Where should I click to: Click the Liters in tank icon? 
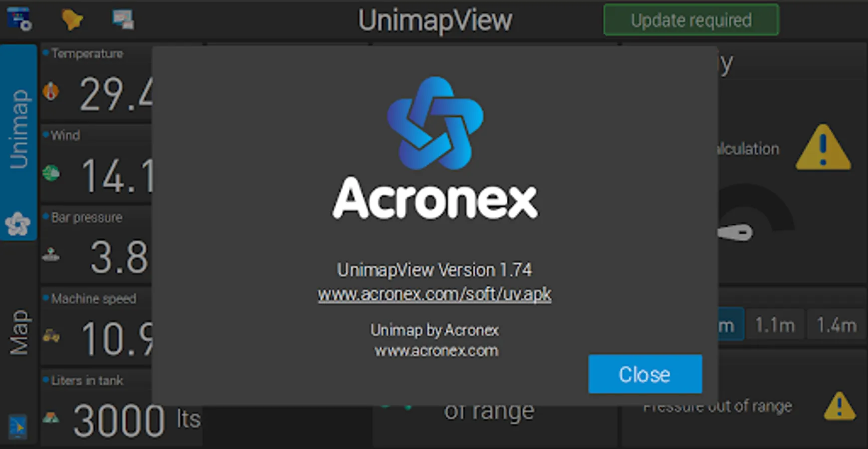tap(51, 417)
